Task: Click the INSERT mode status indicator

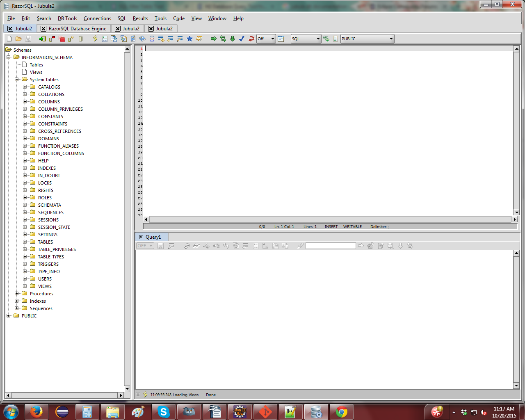Action: point(331,226)
